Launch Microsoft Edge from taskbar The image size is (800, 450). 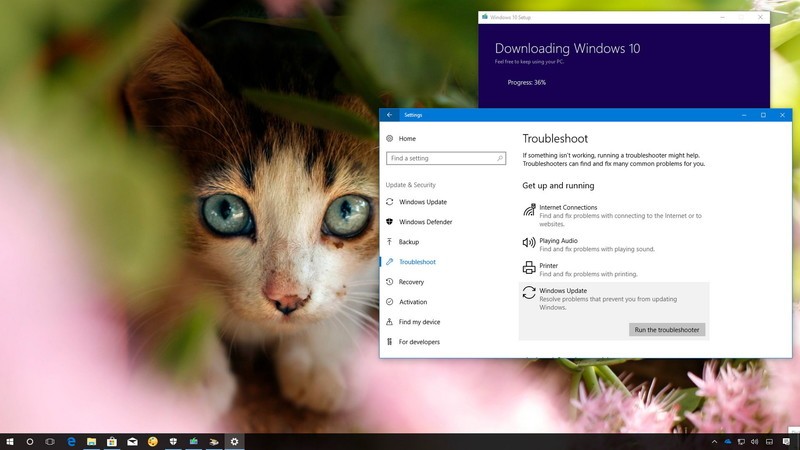pos(71,442)
